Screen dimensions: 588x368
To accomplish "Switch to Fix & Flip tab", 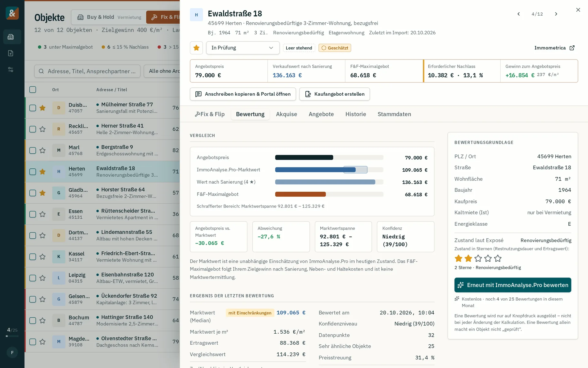I will 210,114.
